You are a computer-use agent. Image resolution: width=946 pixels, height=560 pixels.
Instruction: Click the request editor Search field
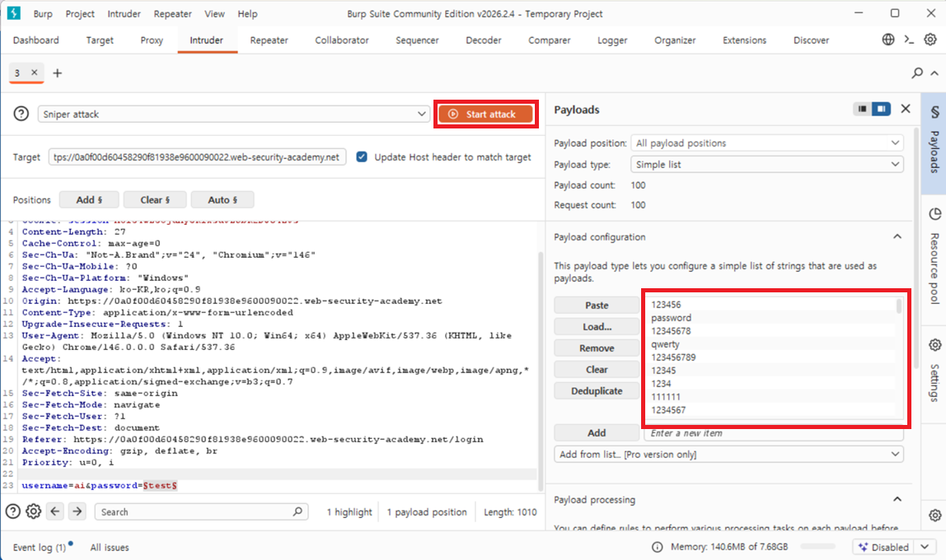pyautogui.click(x=202, y=511)
